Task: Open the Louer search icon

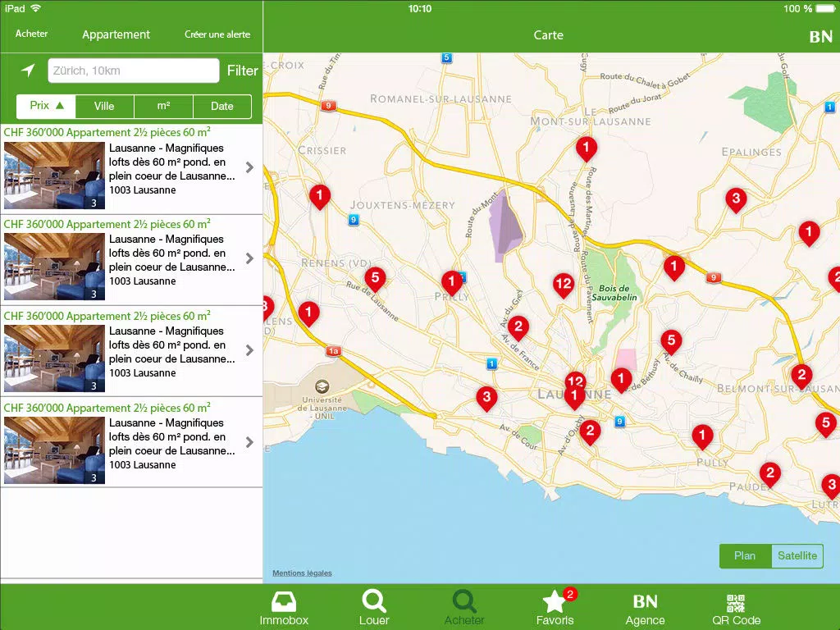Action: (x=374, y=601)
